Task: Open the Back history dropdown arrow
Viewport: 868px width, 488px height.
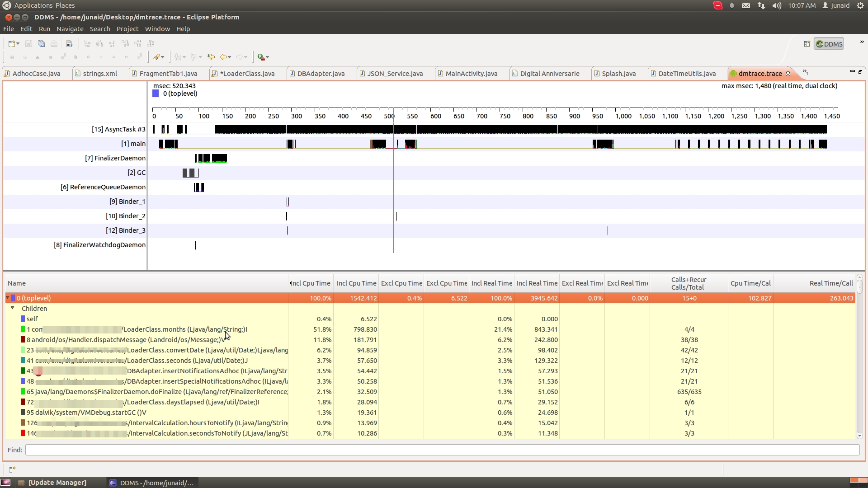Action: (x=230, y=57)
